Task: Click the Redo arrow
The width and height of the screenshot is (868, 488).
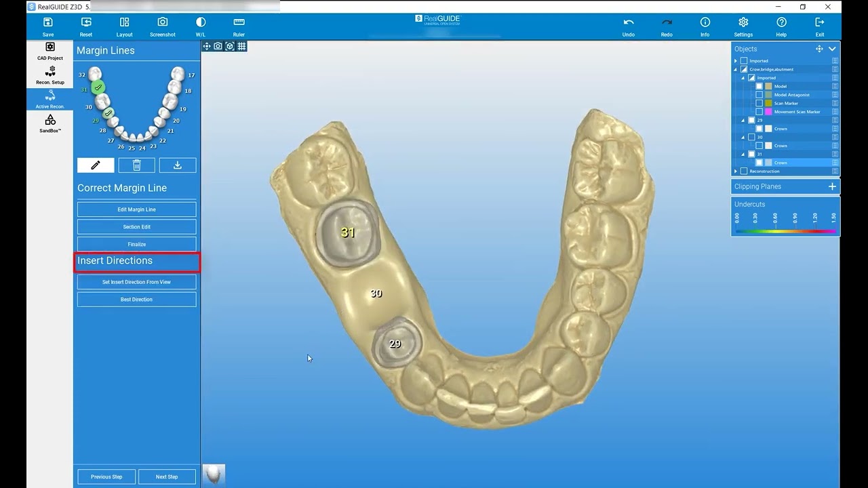Action: click(x=667, y=22)
